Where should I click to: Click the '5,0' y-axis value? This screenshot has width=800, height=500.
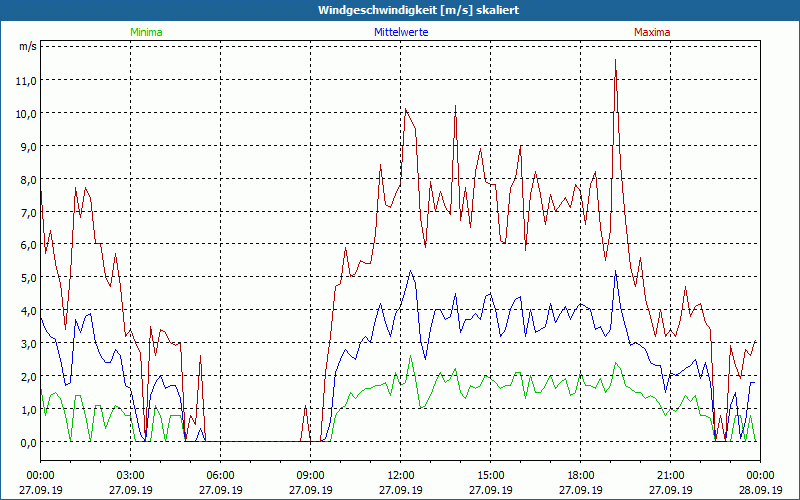tap(31, 278)
